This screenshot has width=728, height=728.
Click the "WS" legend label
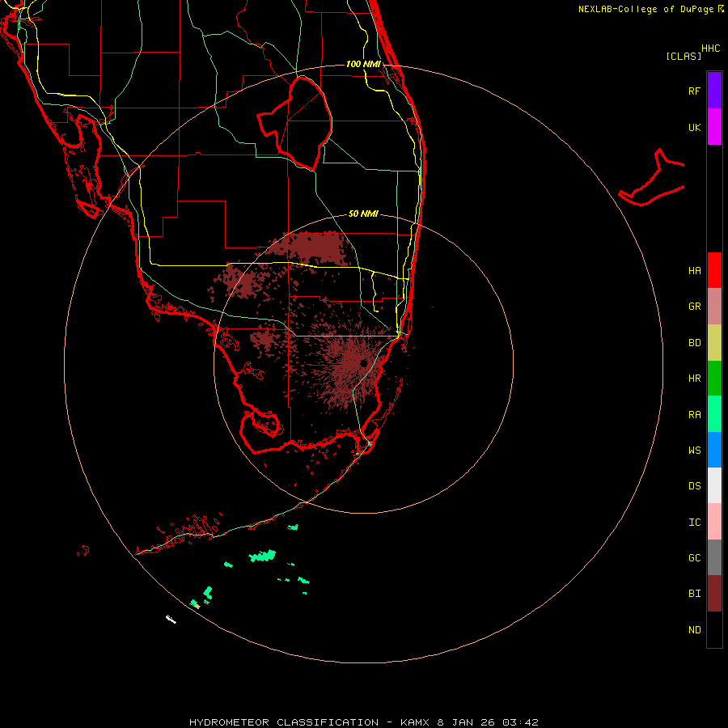click(x=694, y=450)
